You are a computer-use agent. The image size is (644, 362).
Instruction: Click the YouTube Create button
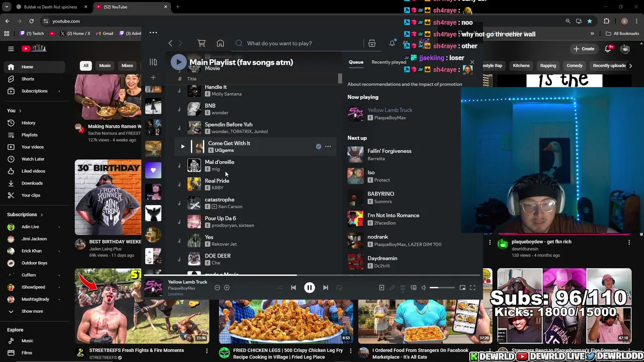[584, 49]
